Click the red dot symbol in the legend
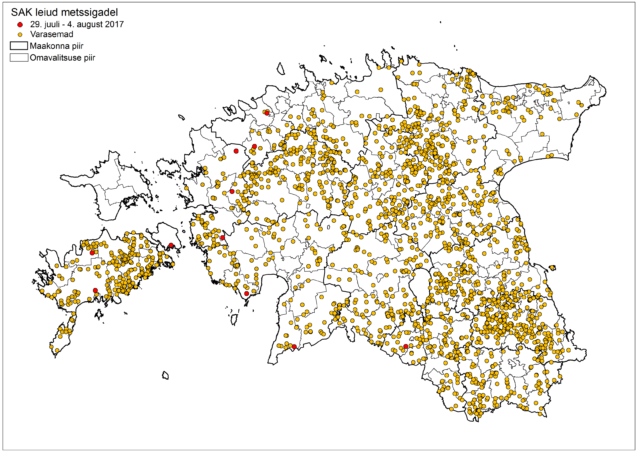Viewport: 640px width, 453px height. point(19,23)
